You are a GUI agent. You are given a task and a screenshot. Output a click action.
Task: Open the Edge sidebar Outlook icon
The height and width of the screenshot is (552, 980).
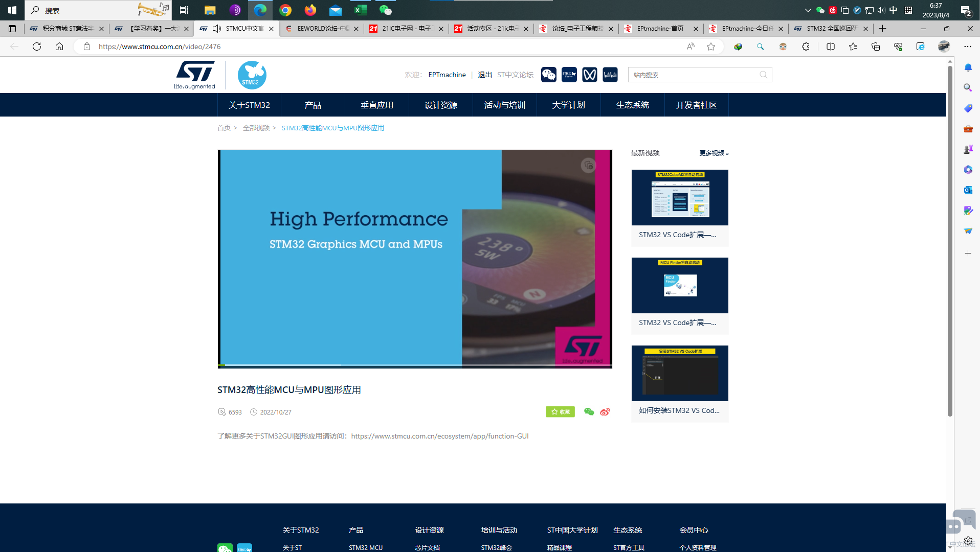click(968, 190)
